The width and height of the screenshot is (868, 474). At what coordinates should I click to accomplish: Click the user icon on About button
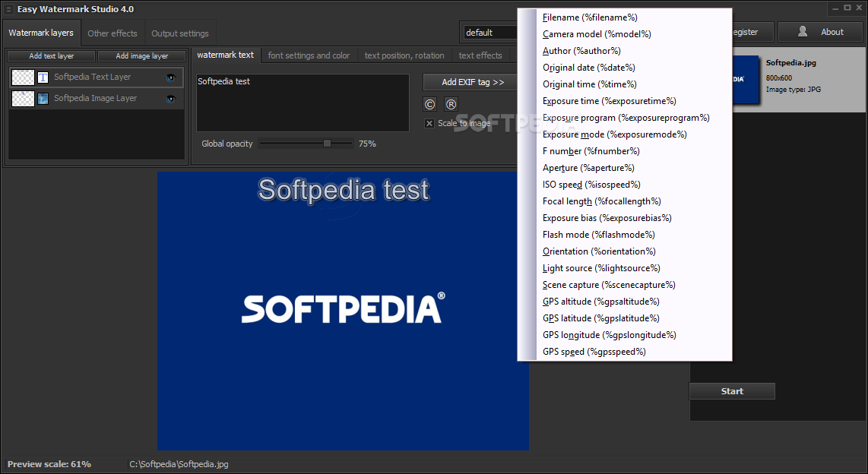pyautogui.click(x=803, y=32)
